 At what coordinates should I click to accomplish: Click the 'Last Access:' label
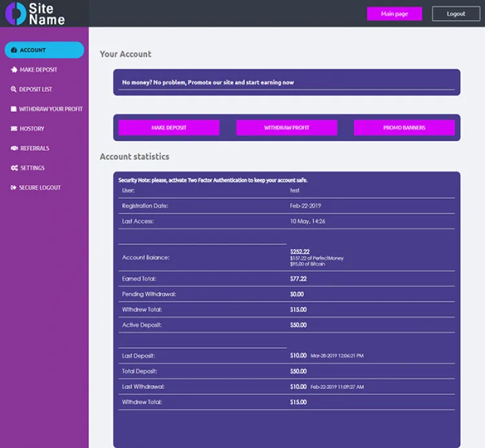click(138, 221)
